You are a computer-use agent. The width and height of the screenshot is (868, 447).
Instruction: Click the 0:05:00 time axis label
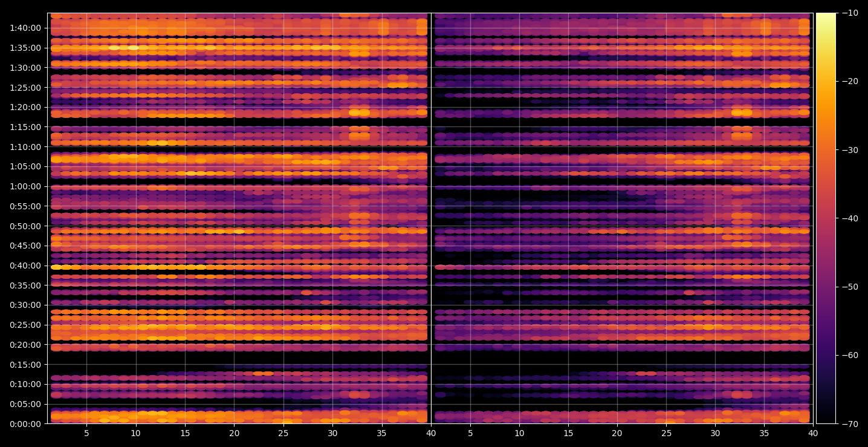pyautogui.click(x=25, y=404)
